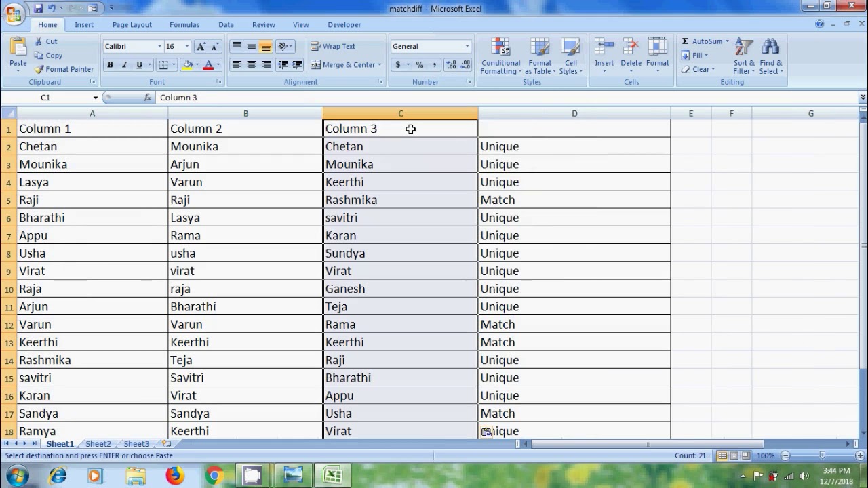Open the Insert ribbon tab
This screenshot has height=488, width=868.
pyautogui.click(x=84, y=24)
